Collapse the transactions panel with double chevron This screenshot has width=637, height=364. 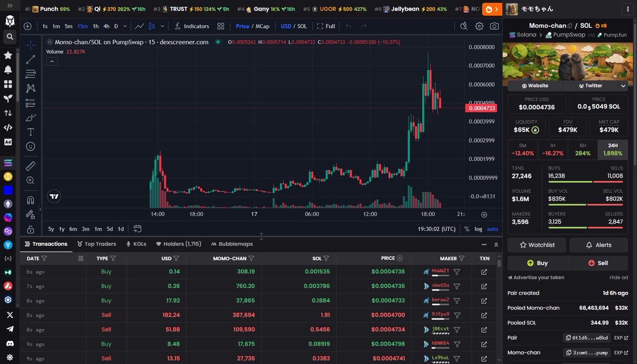496,245
